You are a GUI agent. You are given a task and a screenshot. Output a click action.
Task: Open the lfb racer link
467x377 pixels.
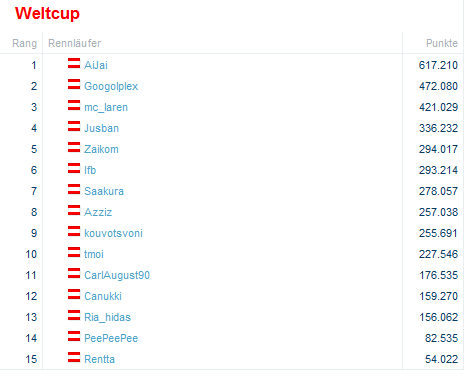click(x=90, y=170)
